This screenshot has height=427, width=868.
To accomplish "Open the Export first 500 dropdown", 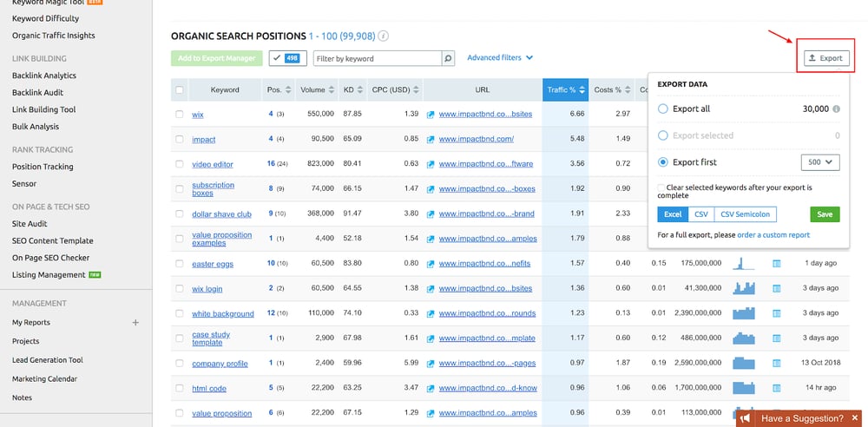I will point(820,162).
